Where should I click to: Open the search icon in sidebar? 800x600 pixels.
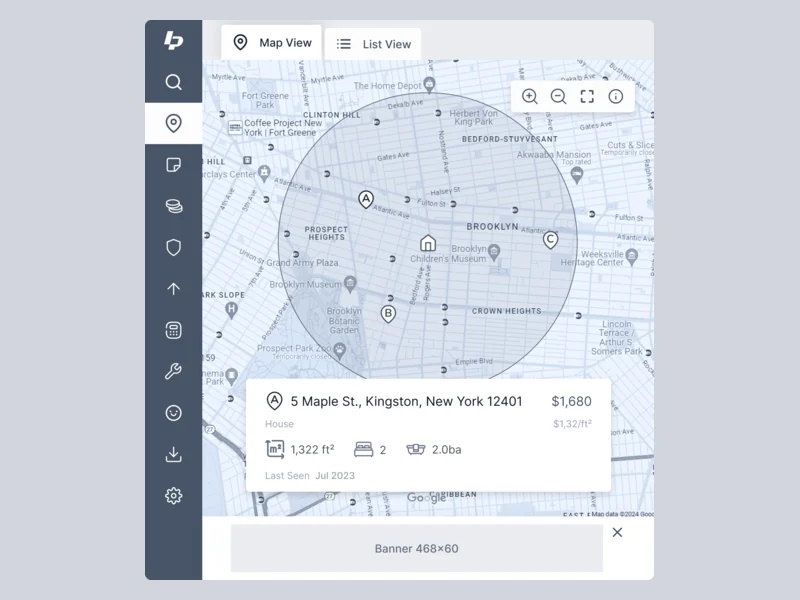tap(173, 82)
